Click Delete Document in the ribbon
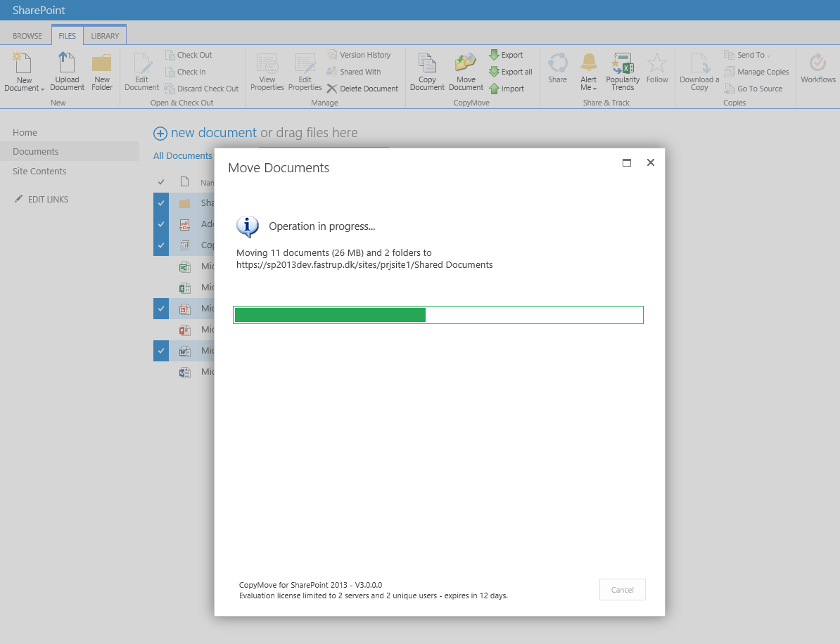 click(x=362, y=89)
